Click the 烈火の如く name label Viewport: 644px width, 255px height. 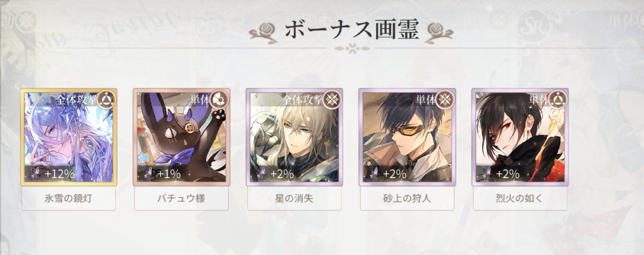pyautogui.click(x=520, y=199)
